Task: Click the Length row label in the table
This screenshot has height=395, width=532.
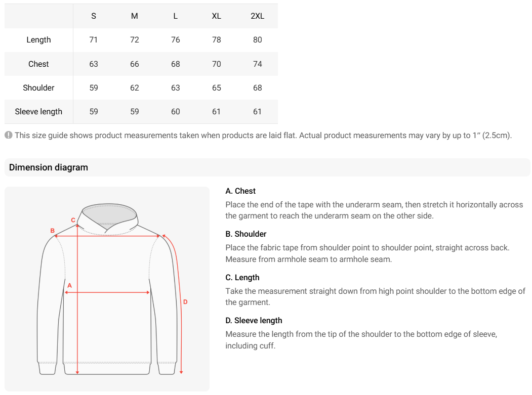Action: [x=39, y=40]
